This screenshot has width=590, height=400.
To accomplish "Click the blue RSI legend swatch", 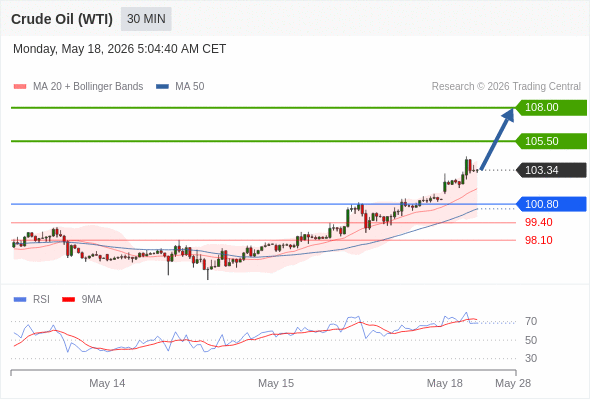I will coord(20,300).
